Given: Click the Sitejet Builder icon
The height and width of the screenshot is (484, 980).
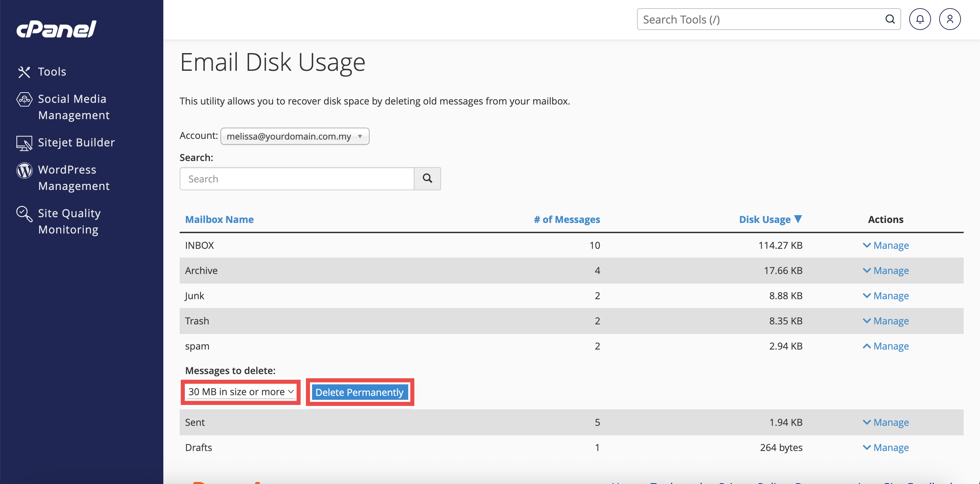Looking at the screenshot, I should pos(24,143).
